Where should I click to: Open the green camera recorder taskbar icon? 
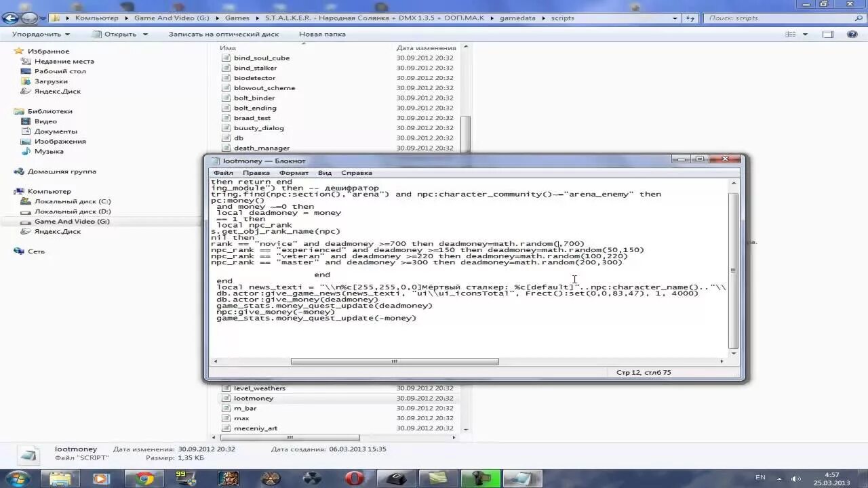coord(481,479)
